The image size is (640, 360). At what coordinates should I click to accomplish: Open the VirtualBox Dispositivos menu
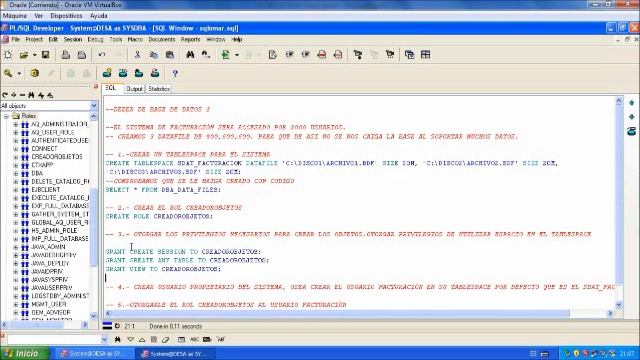click(x=66, y=16)
